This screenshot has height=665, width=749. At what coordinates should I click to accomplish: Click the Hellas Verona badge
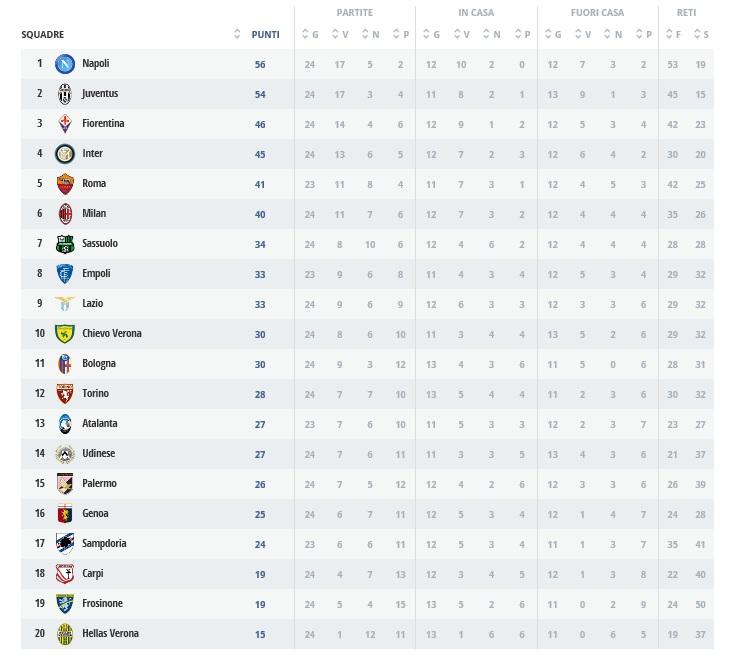tap(65, 634)
